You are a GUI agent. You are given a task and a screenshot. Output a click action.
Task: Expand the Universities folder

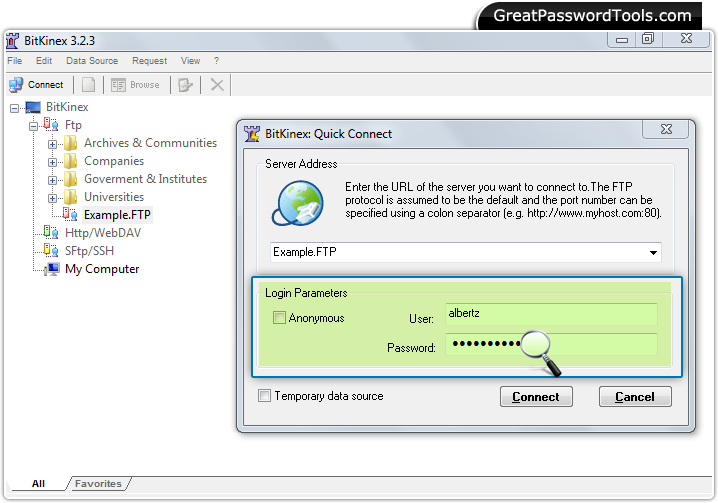click(52, 198)
